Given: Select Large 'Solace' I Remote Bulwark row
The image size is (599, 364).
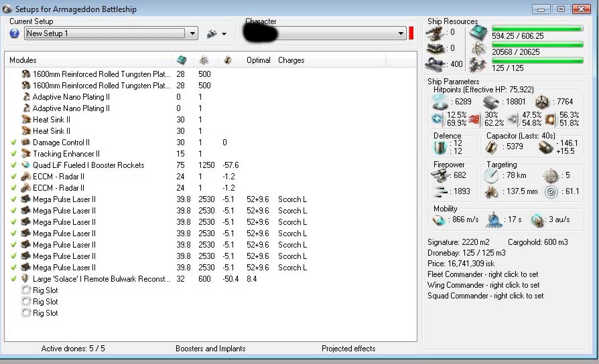Looking at the screenshot, I should tap(211, 279).
